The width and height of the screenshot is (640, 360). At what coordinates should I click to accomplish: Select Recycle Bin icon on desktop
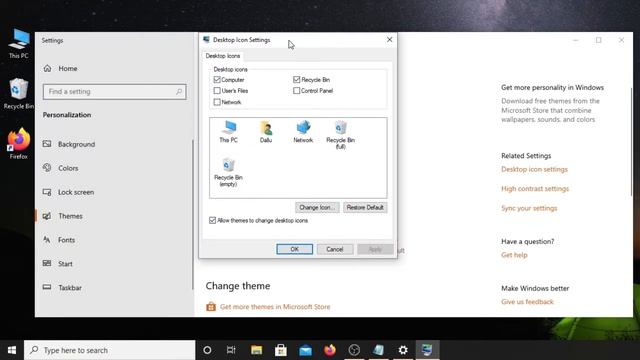18,94
